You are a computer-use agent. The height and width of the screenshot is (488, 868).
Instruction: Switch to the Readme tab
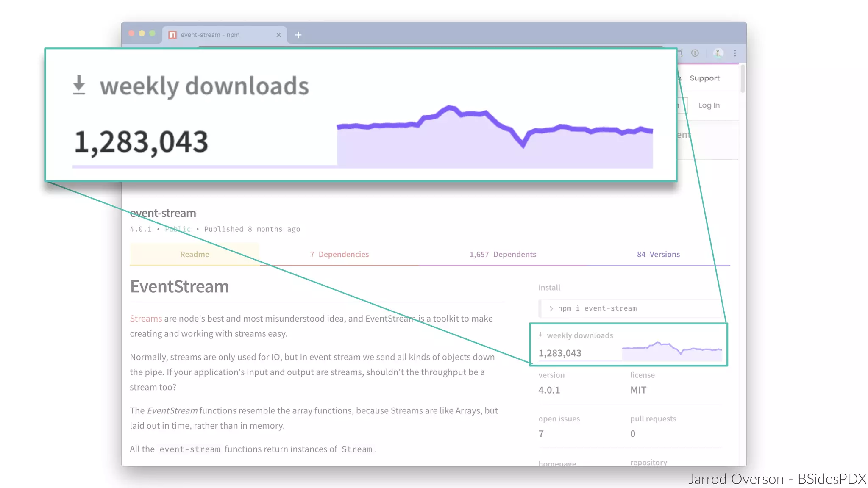195,254
